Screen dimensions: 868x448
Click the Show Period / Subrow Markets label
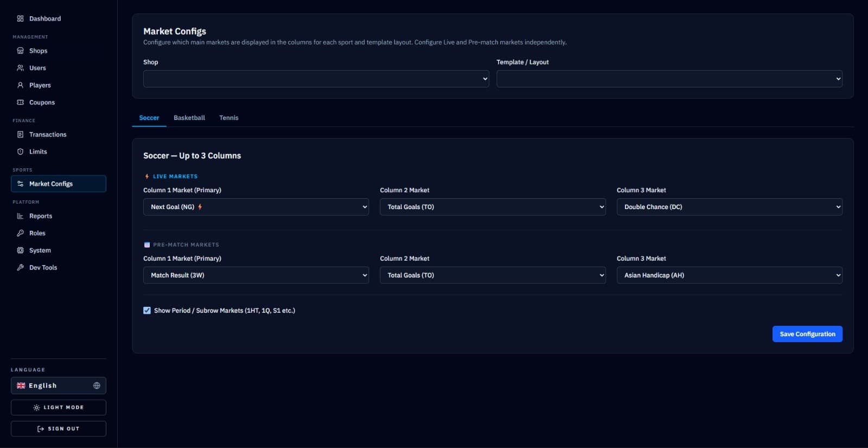pyautogui.click(x=225, y=311)
